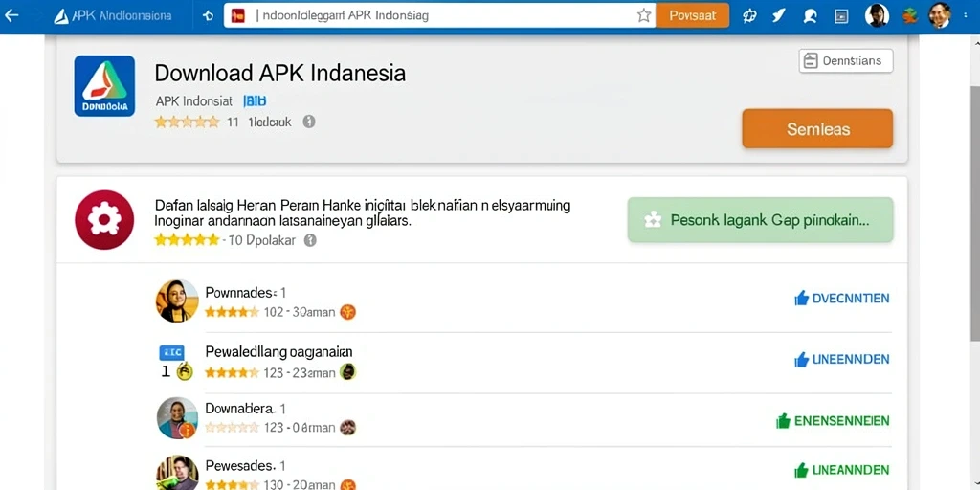
Task: Open avatar of the Pownnades reviewer
Action: pyautogui.click(x=177, y=301)
